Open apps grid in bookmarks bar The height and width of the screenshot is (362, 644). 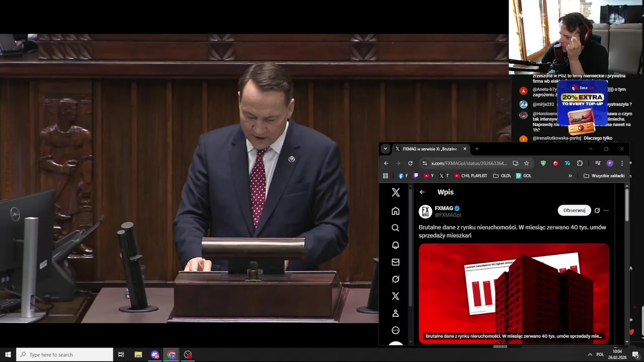click(385, 176)
